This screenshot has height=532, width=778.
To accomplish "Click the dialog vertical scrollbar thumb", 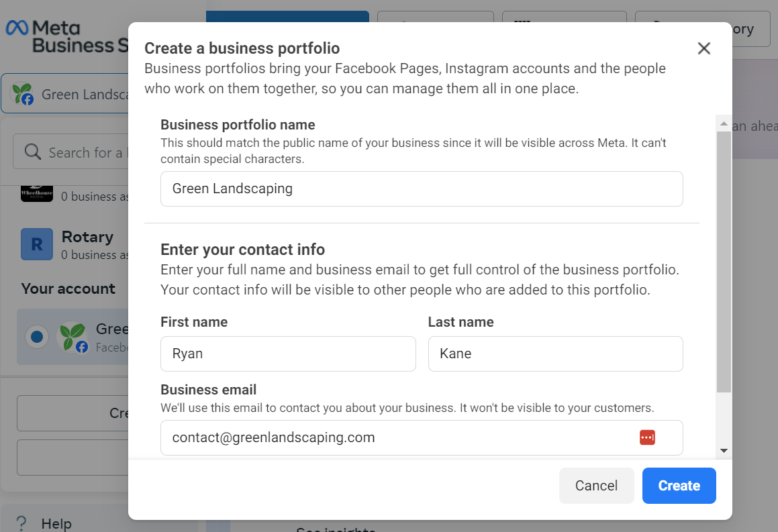I will coord(724,261).
